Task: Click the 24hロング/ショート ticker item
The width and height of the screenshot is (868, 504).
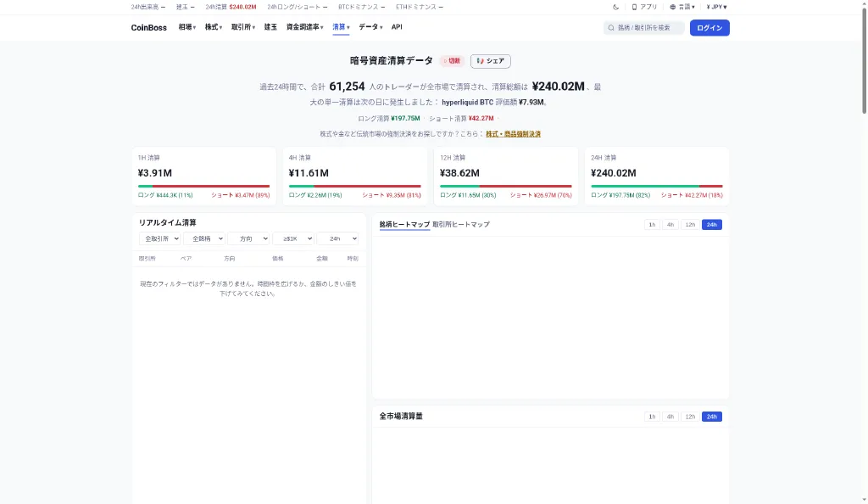Action: click(x=298, y=7)
